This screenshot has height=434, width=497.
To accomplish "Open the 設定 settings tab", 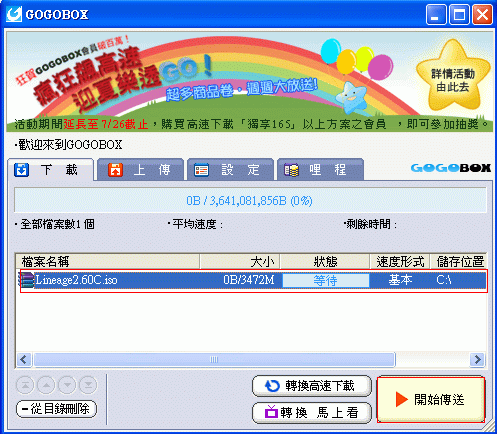I will coord(230,170).
